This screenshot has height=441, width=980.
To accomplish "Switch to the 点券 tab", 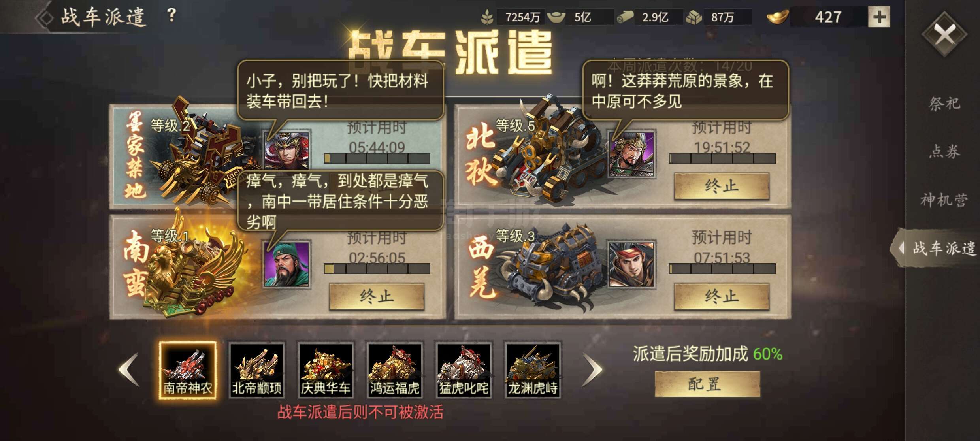I will click(944, 151).
